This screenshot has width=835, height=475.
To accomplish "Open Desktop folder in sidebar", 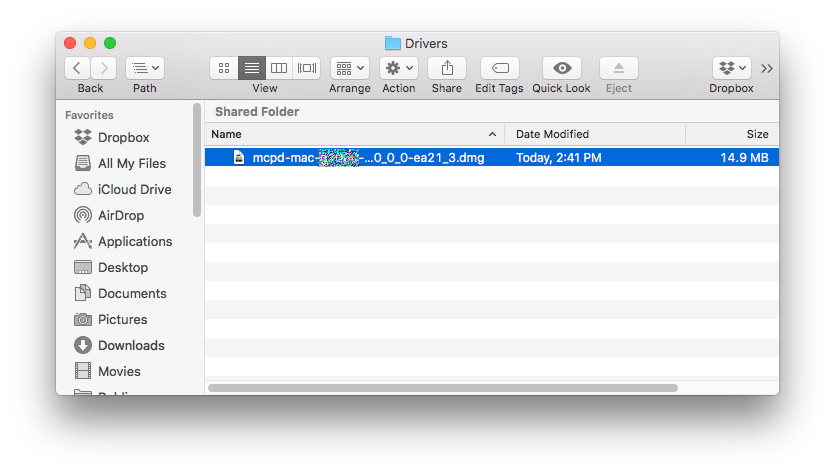I will tap(122, 267).
